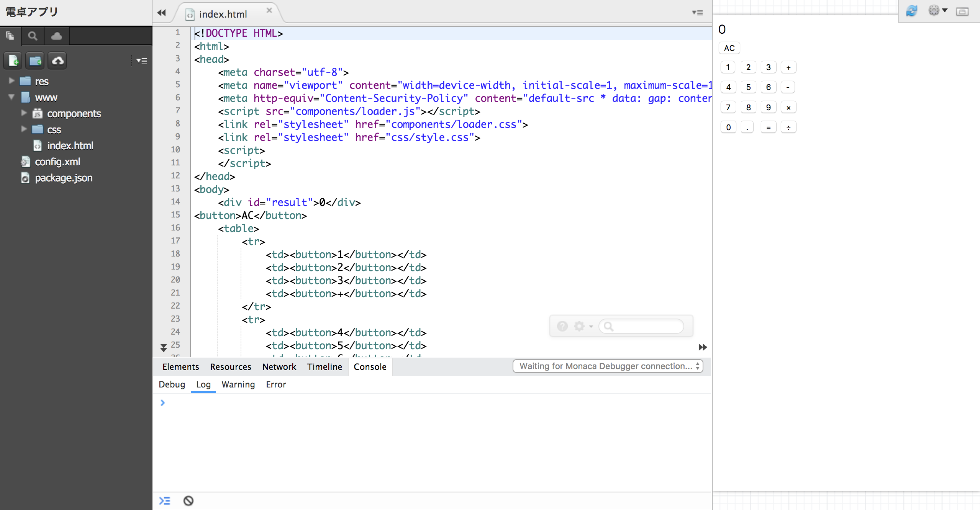Open the project file search panel

tap(33, 36)
